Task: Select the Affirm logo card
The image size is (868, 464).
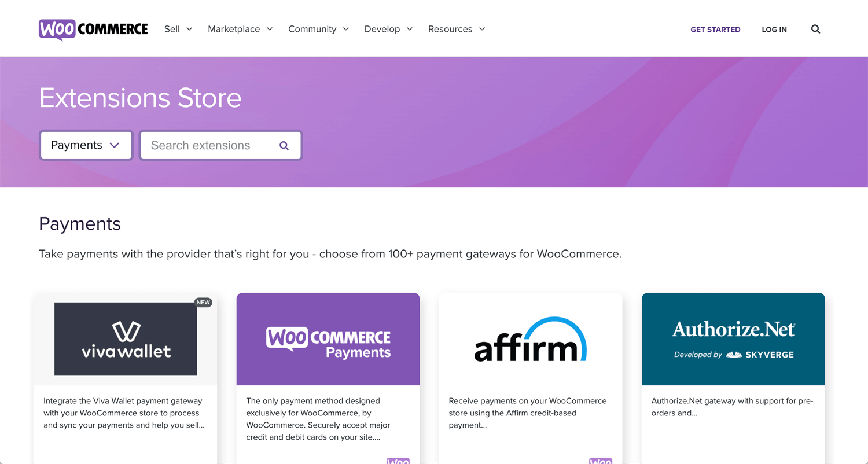Action: (531, 339)
